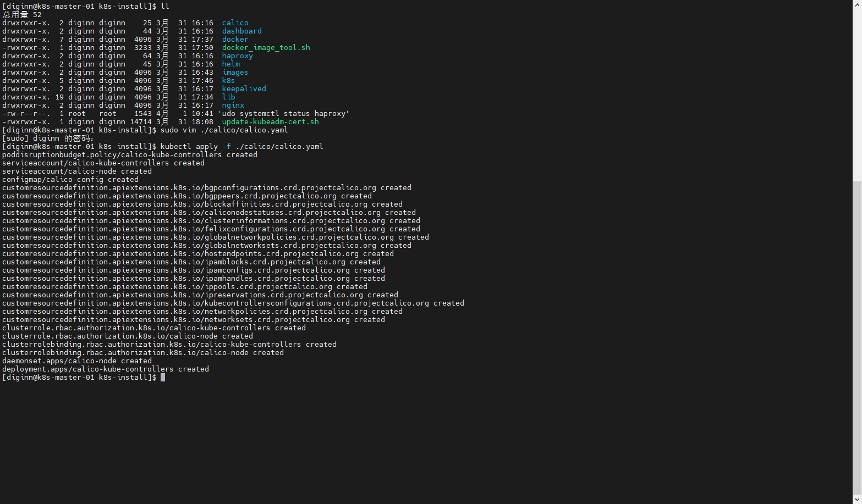
Task: Click the images directory entry
Action: click(235, 73)
